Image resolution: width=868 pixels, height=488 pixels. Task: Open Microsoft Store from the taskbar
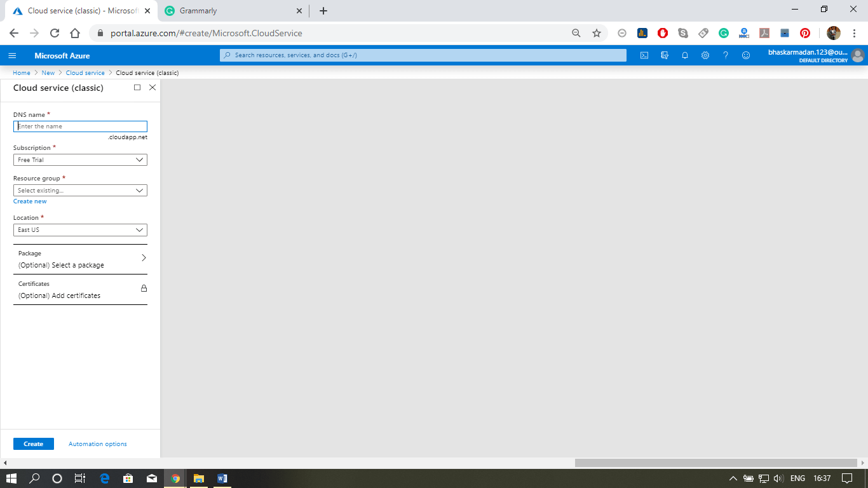(128, 478)
